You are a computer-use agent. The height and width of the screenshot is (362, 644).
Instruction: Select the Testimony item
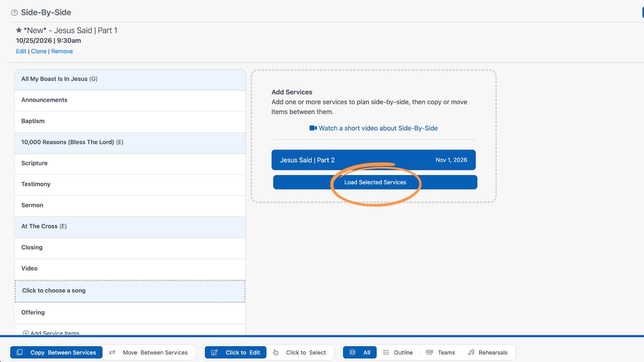130,185
